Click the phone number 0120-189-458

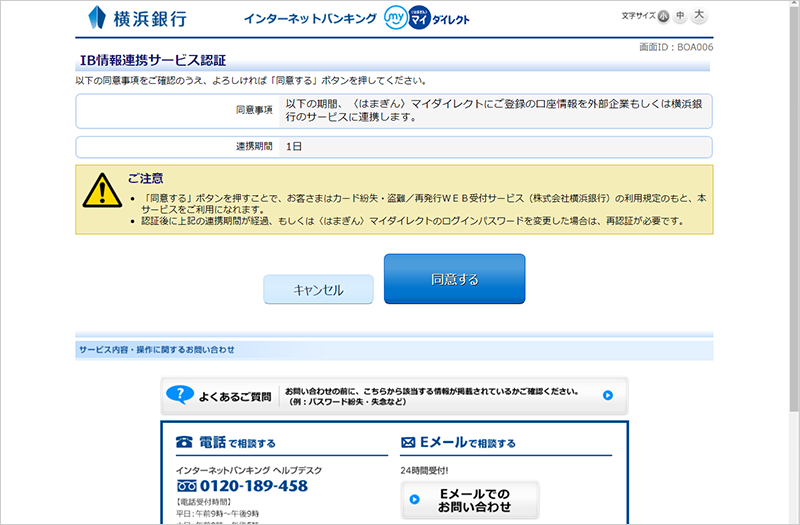254,486
